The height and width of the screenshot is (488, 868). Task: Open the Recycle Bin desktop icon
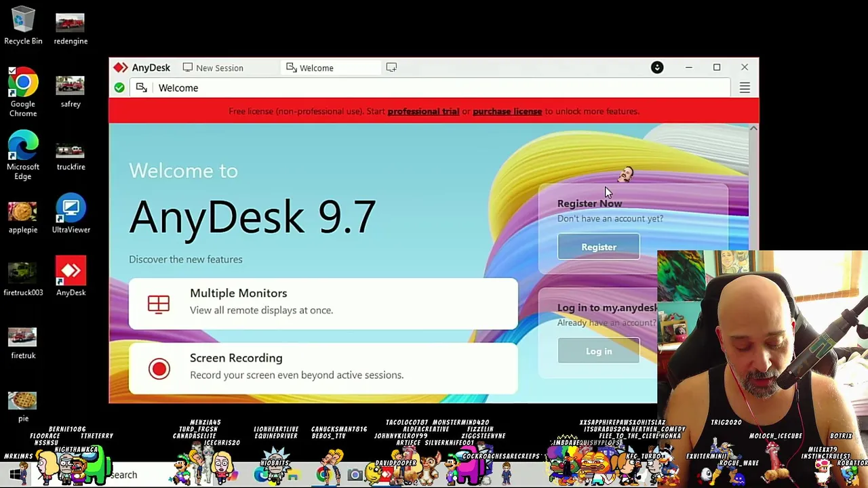[x=23, y=26]
